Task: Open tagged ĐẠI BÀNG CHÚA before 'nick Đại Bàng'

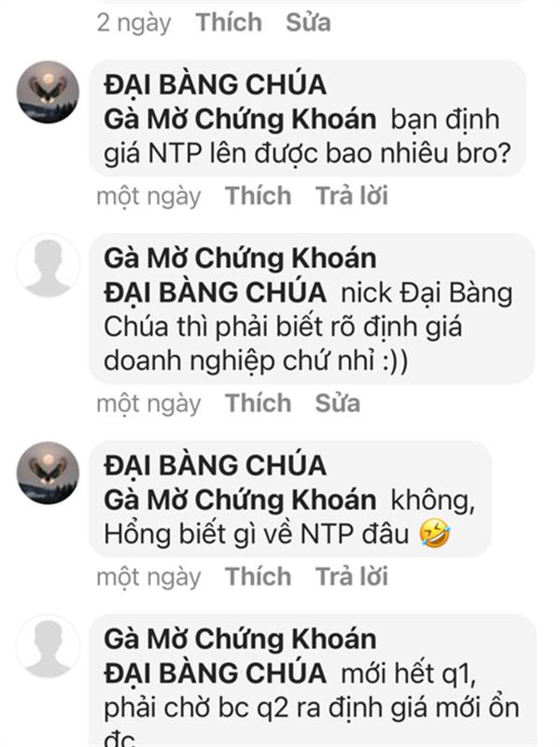Action: coord(216,292)
